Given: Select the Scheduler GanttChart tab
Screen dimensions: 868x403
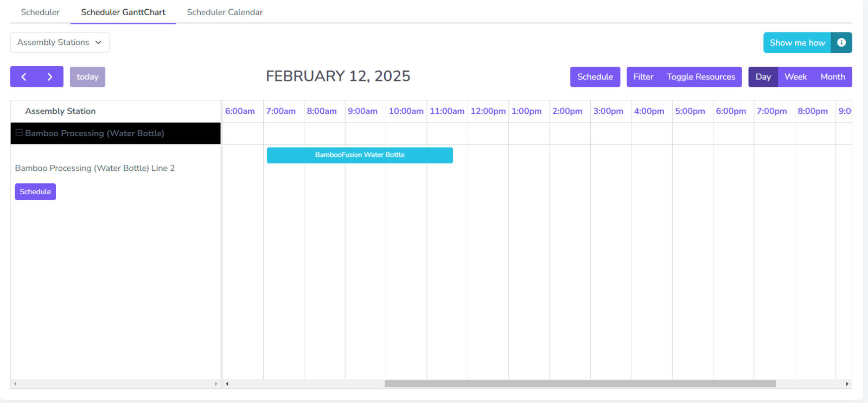Looking at the screenshot, I should pos(123,12).
